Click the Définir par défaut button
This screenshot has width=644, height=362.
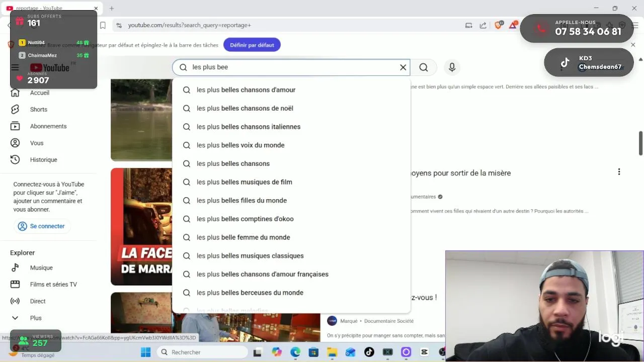[252, 45]
